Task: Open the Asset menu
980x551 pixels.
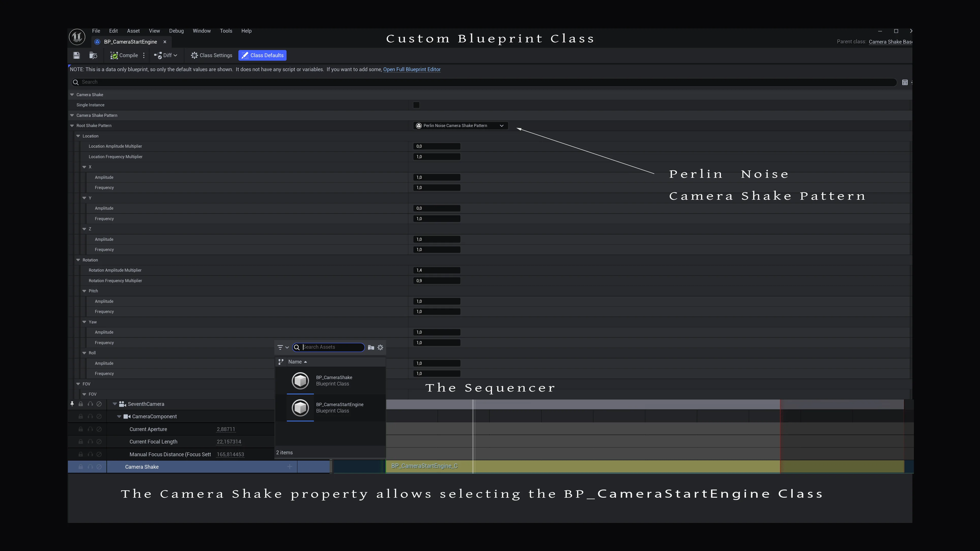Action: pyautogui.click(x=133, y=31)
